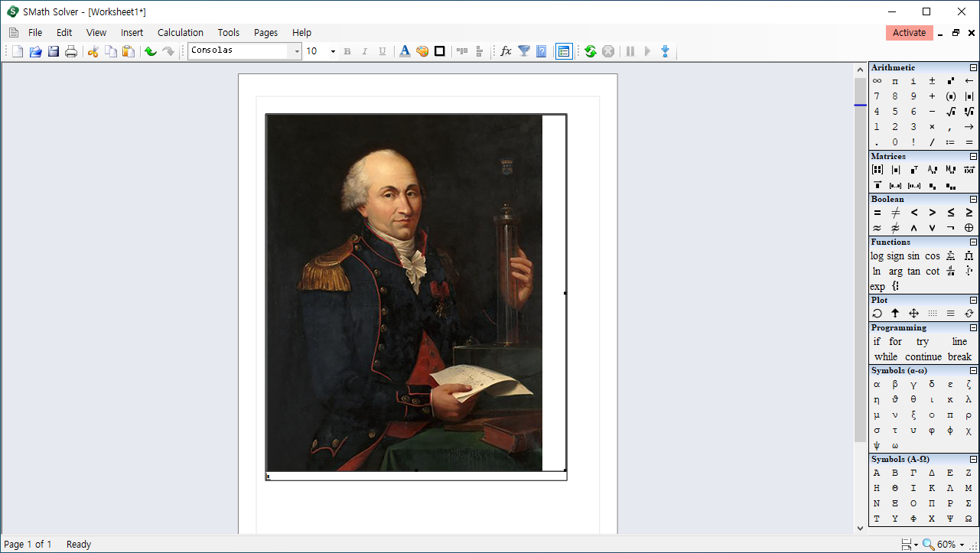Collapse the Plot panel

tap(973, 301)
